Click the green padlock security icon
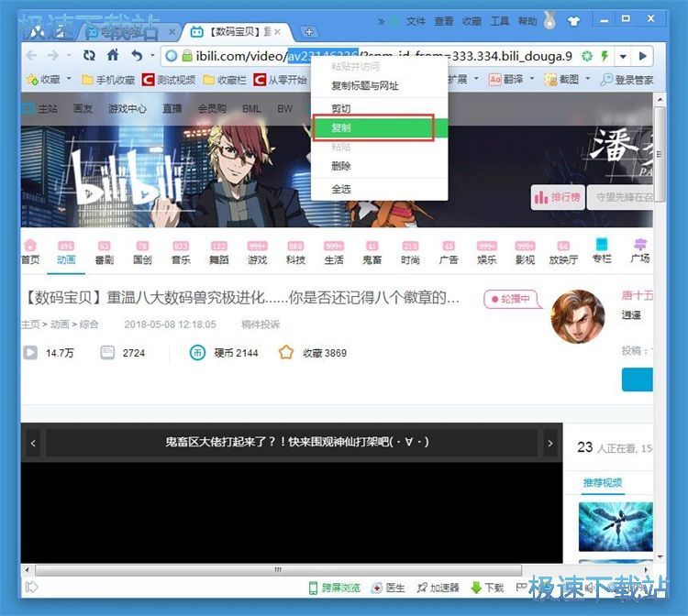 click(187, 56)
